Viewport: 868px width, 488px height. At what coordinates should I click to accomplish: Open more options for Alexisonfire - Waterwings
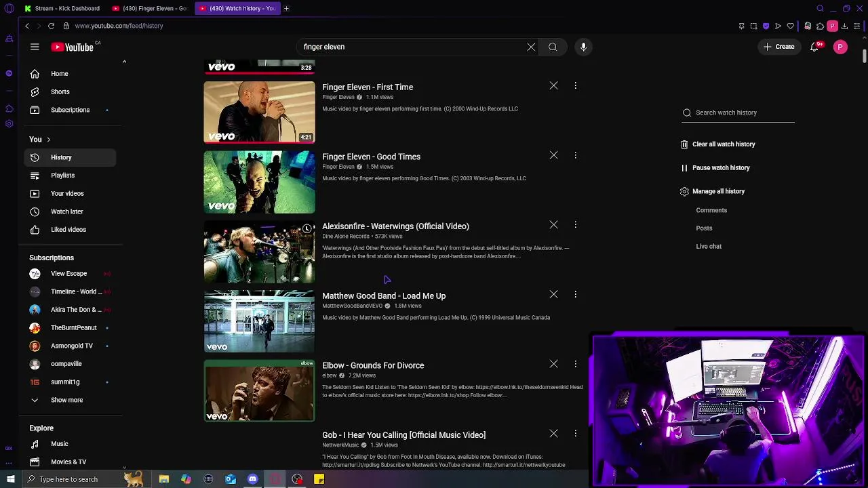click(x=575, y=225)
